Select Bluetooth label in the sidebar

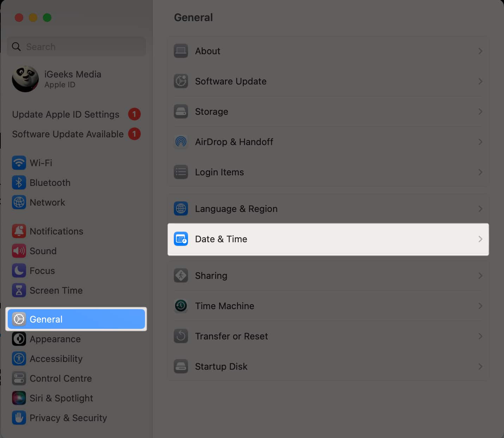pyautogui.click(x=50, y=182)
